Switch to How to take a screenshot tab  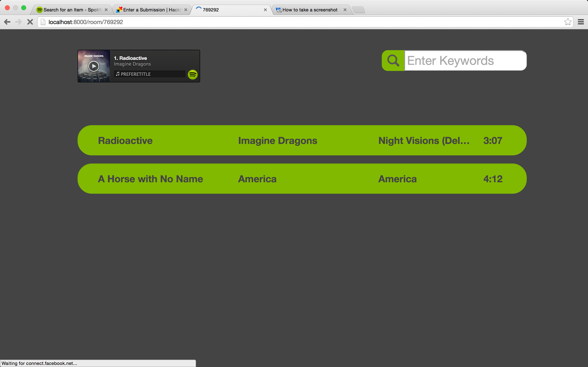[x=310, y=10]
